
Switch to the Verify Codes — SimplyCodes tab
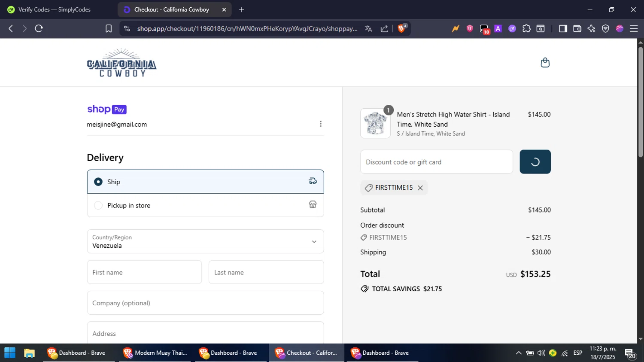(54, 9)
